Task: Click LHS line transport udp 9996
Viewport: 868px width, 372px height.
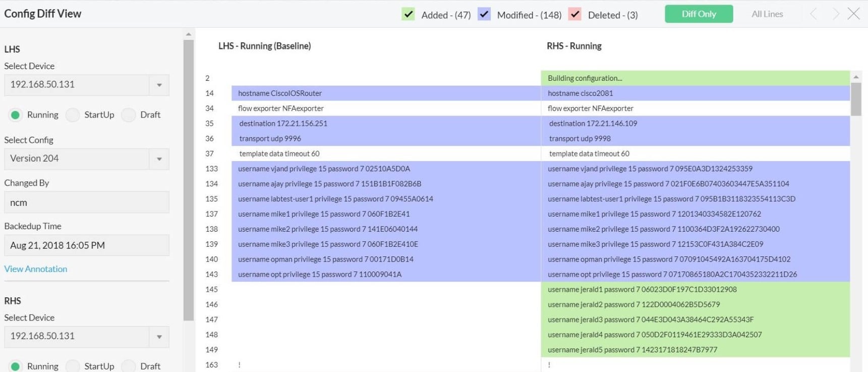Action: (386, 138)
